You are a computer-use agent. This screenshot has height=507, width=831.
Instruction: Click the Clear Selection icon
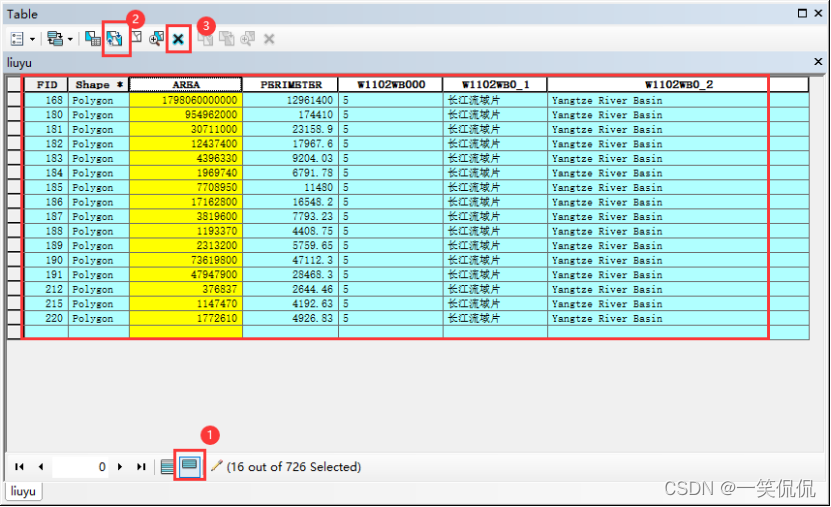[136, 37]
